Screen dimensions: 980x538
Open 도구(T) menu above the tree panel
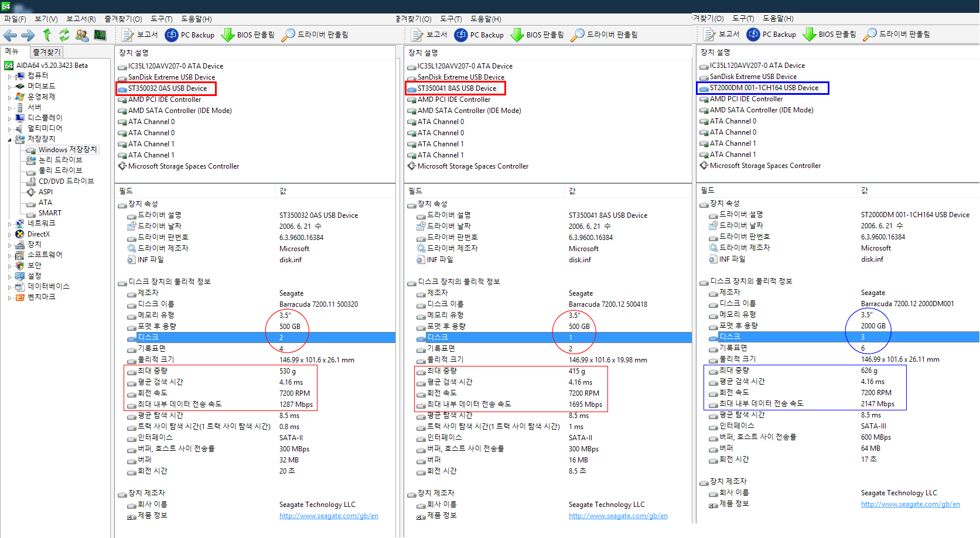pos(162,19)
